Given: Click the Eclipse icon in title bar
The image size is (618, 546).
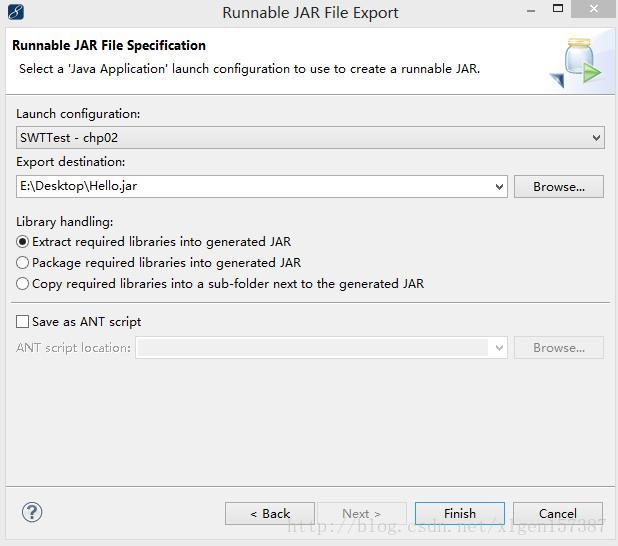Looking at the screenshot, I should pyautogui.click(x=14, y=12).
